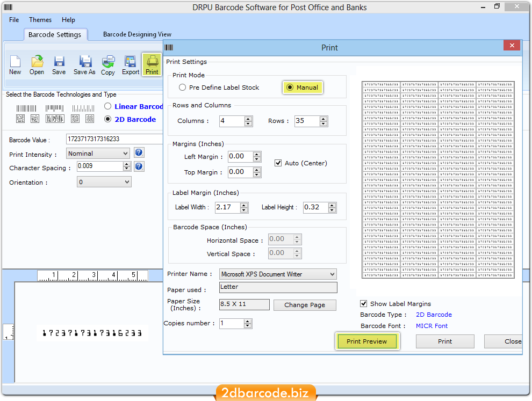Decrease the Rows value
Image resolution: width=532 pixels, height=401 pixels.
point(323,123)
